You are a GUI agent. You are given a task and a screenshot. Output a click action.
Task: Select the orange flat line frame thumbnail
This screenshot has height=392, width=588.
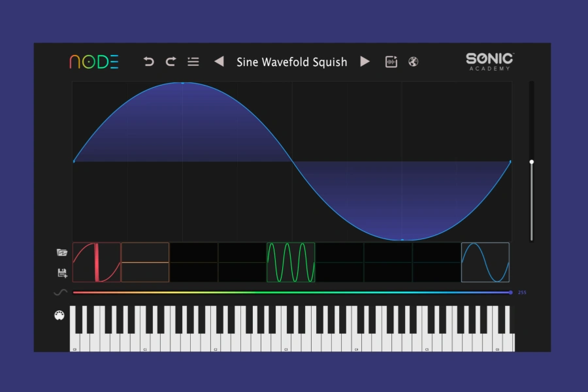[x=145, y=262]
